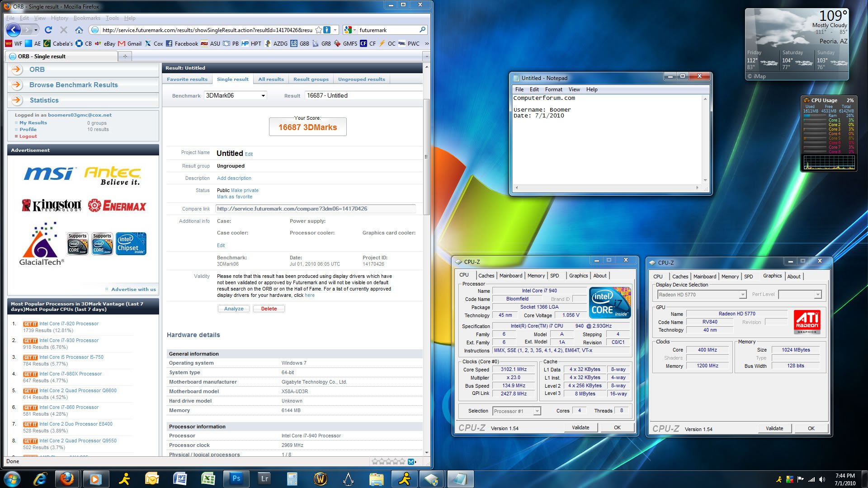Open the list all tabs dropdown
The height and width of the screenshot is (488, 868).
[x=426, y=56]
